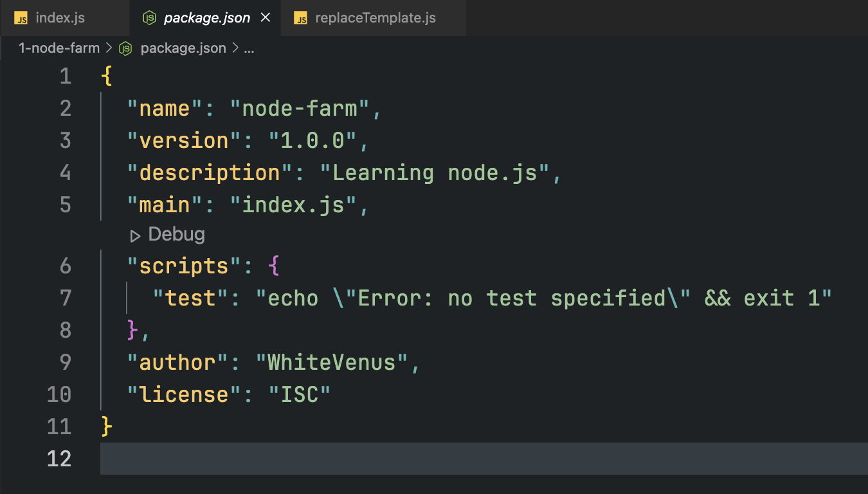Click the Node icon in the breadcrumb bar
The image size is (868, 494).
coord(126,48)
